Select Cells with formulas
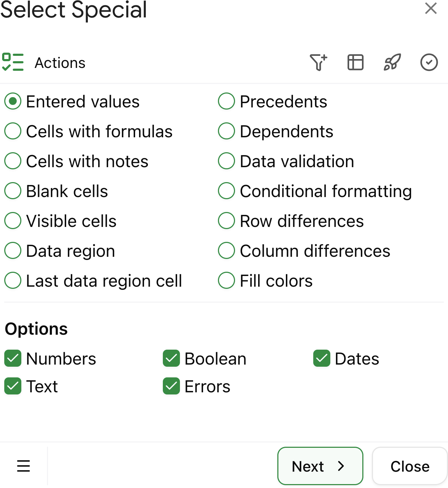Viewport: 448px width, 488px height. point(12,131)
